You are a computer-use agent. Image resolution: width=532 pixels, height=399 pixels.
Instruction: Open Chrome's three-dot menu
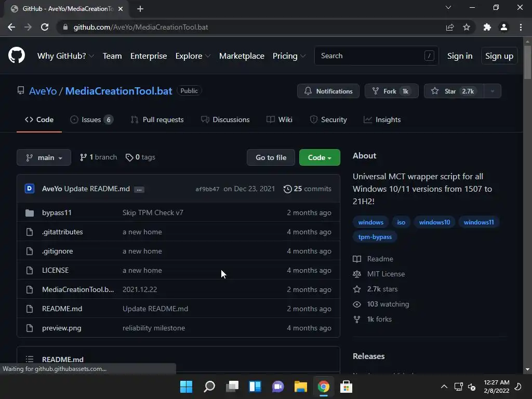(x=521, y=27)
